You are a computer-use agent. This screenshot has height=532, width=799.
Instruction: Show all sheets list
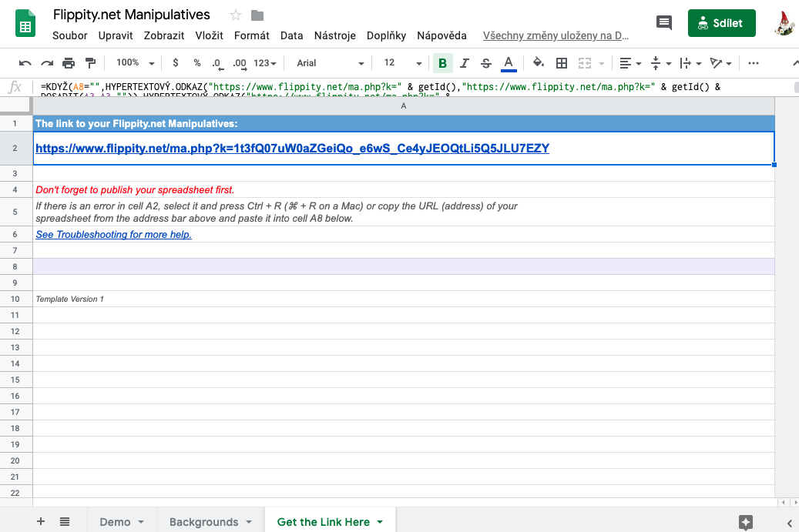coord(65,521)
